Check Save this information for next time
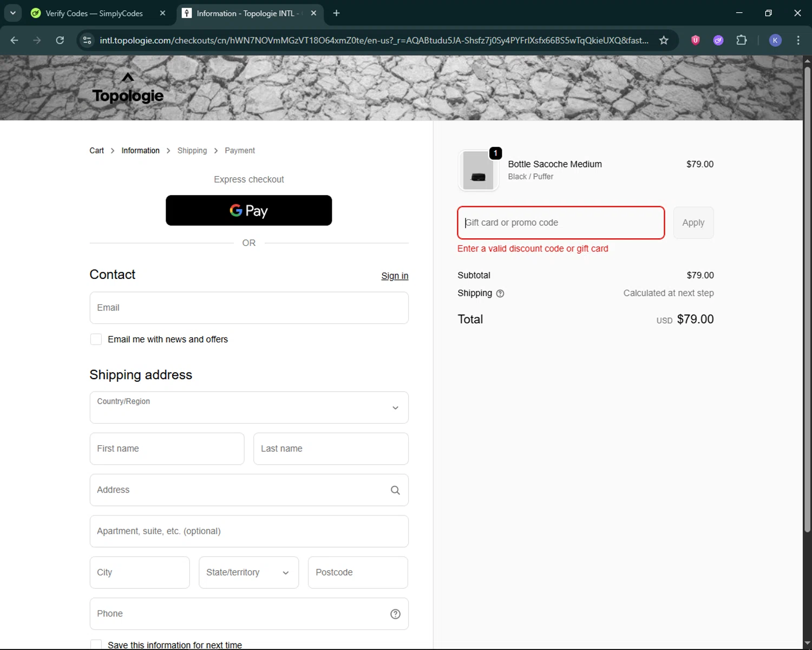 pos(96,645)
